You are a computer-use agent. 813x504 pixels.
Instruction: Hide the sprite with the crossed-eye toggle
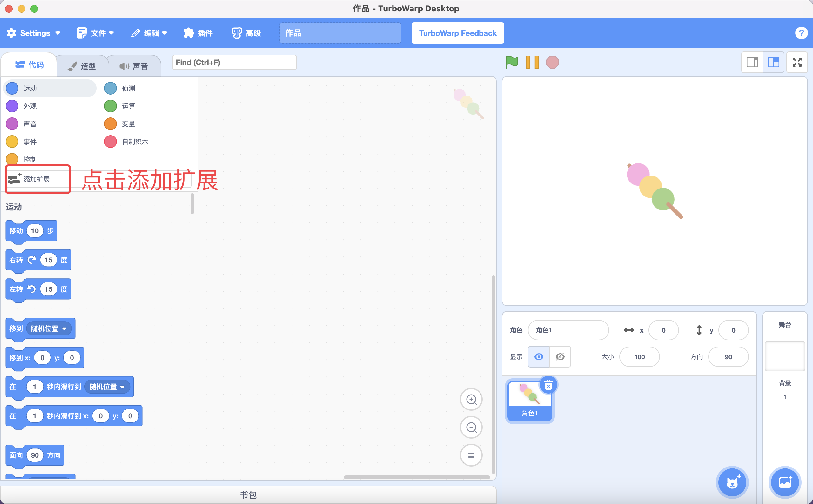click(560, 357)
